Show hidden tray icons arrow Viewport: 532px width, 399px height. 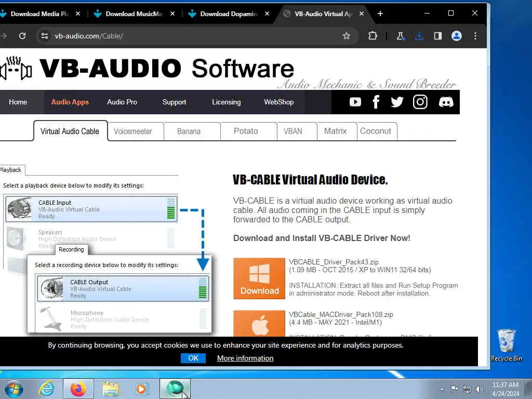coord(442,389)
